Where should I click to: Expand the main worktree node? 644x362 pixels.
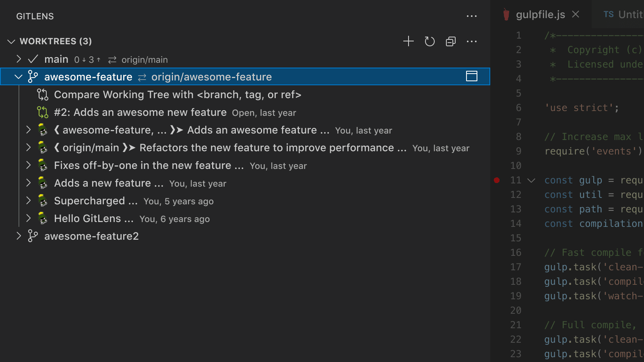(x=19, y=59)
